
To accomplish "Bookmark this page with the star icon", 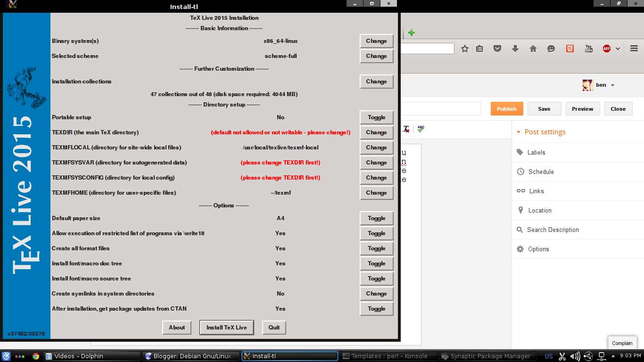I will [465, 48].
